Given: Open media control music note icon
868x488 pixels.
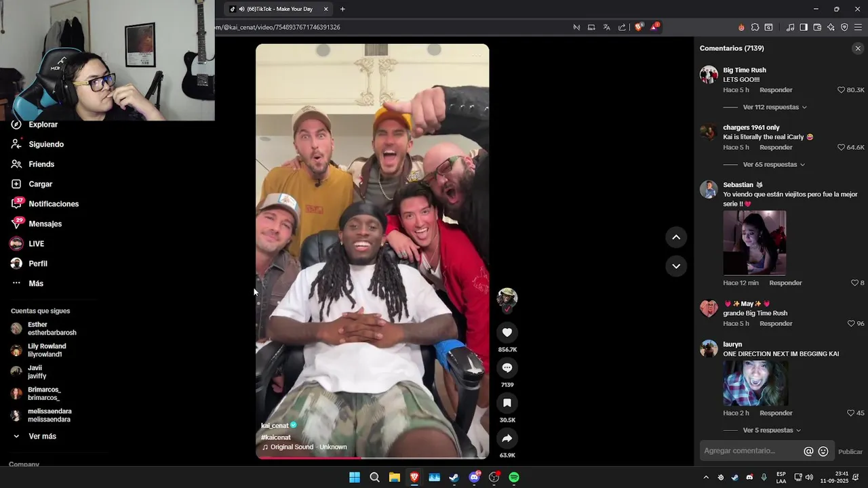Looking at the screenshot, I should (x=790, y=27).
